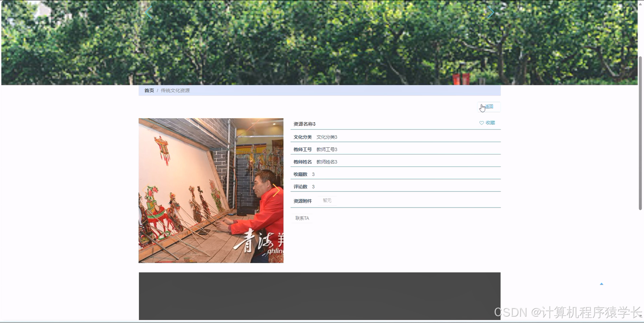Click the 教师工号3 value
The width and height of the screenshot is (644, 323).
327,149
